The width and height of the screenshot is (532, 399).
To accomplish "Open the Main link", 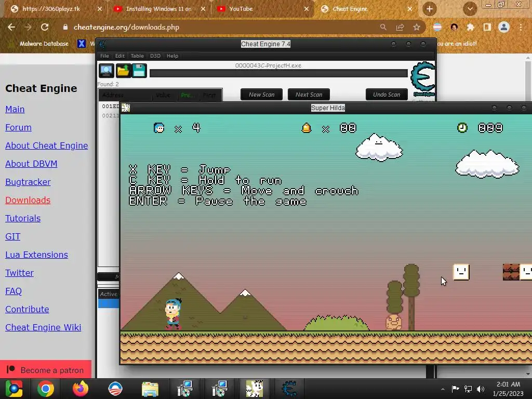I will pos(15,109).
